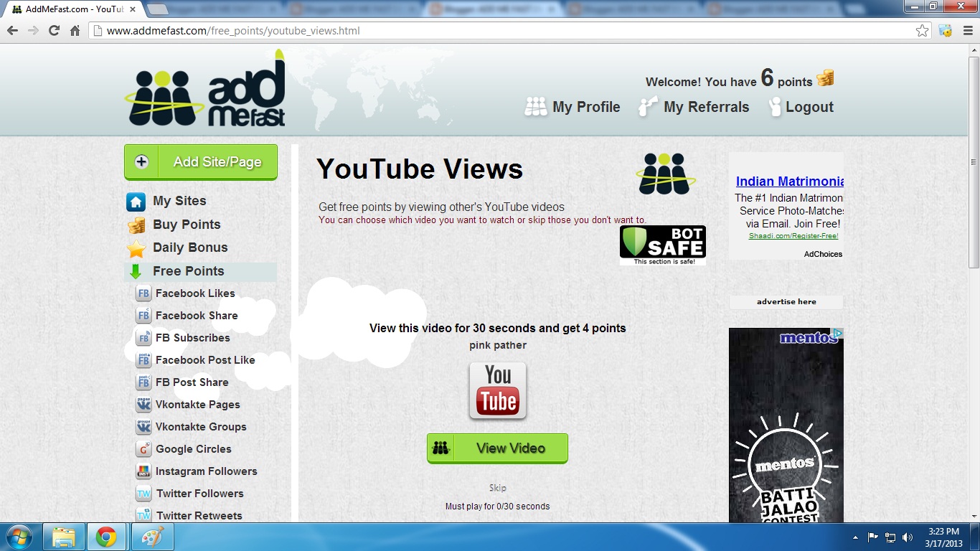This screenshot has height=551, width=980.
Task: Click the Shaadi.com/Register-Free link
Action: [x=793, y=236]
